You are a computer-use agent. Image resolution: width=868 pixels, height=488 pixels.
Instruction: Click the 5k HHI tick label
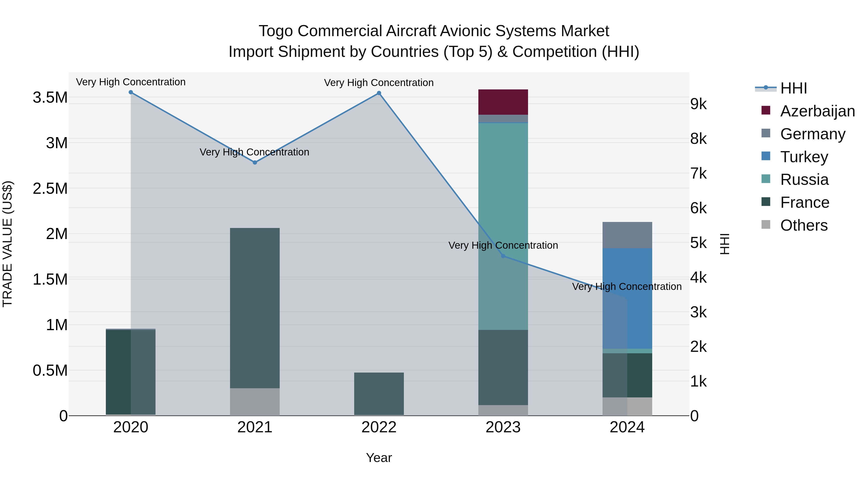click(698, 243)
